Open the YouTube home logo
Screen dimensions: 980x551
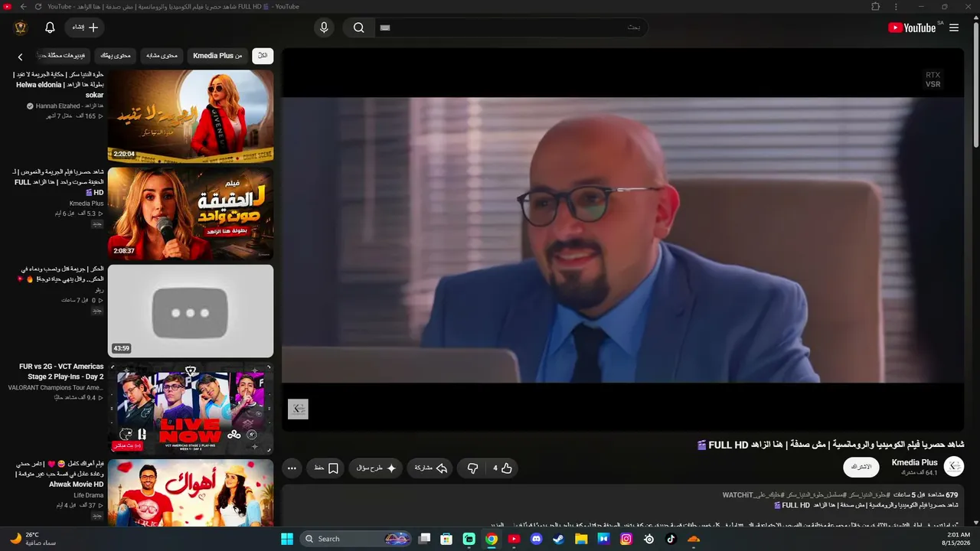coord(912,28)
